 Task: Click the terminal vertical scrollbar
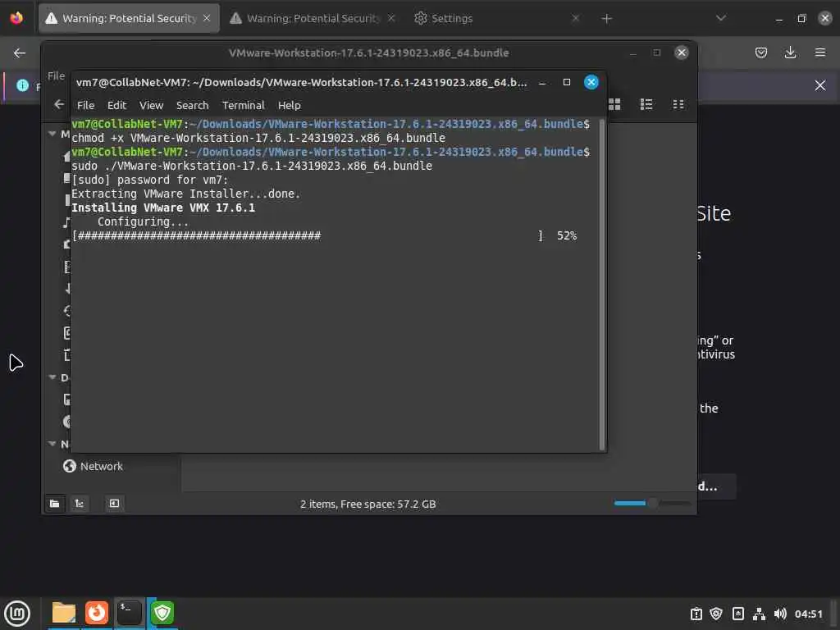(x=601, y=285)
